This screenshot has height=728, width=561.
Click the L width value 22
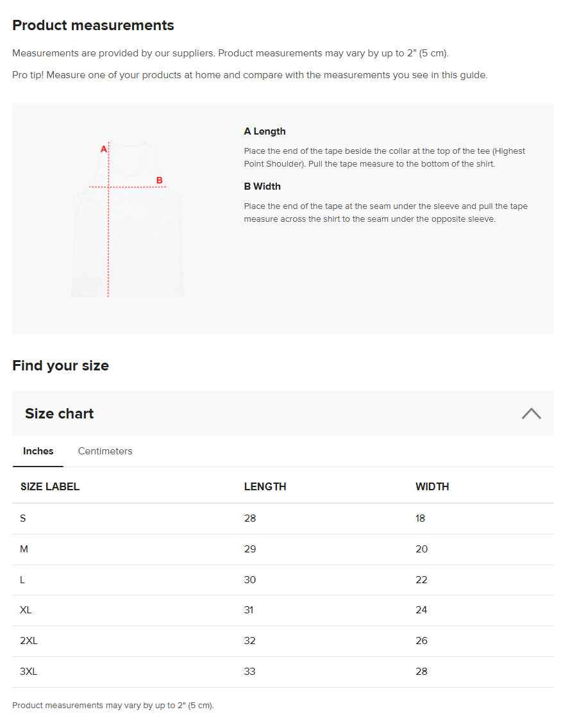[x=421, y=580]
